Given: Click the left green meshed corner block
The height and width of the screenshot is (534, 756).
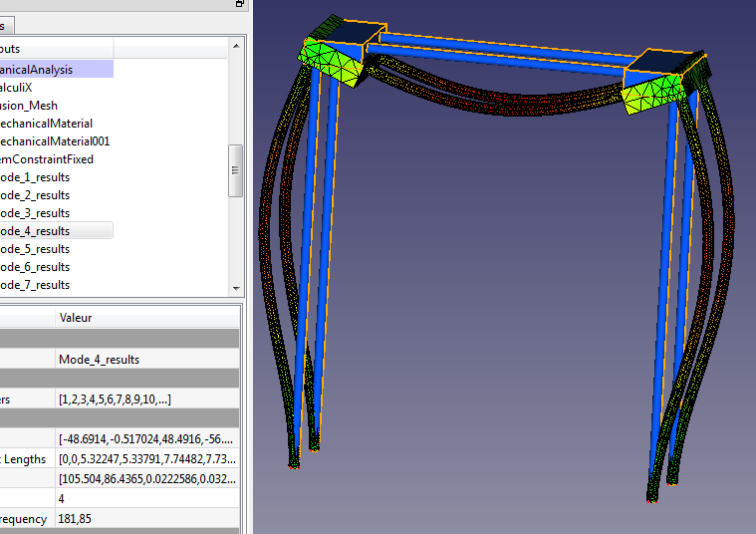Looking at the screenshot, I should [331, 64].
